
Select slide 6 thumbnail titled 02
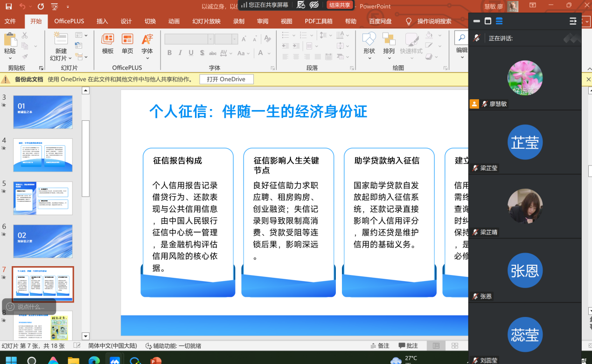tap(43, 241)
